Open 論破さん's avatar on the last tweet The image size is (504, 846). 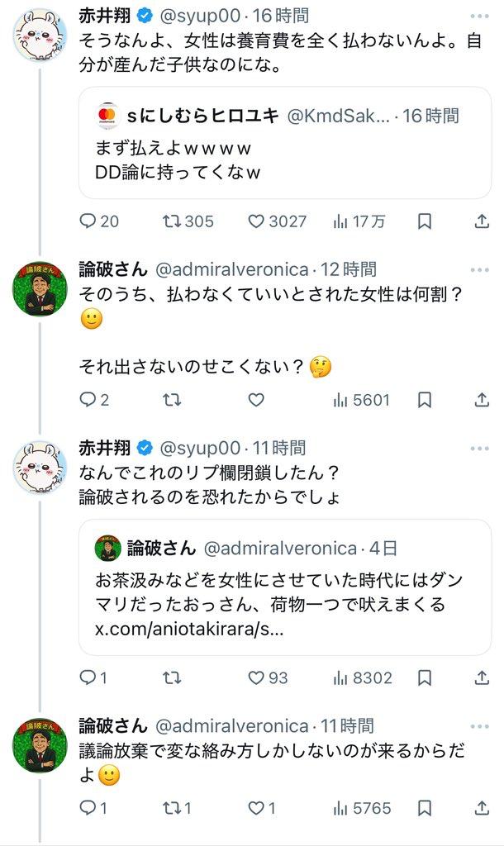[40, 744]
